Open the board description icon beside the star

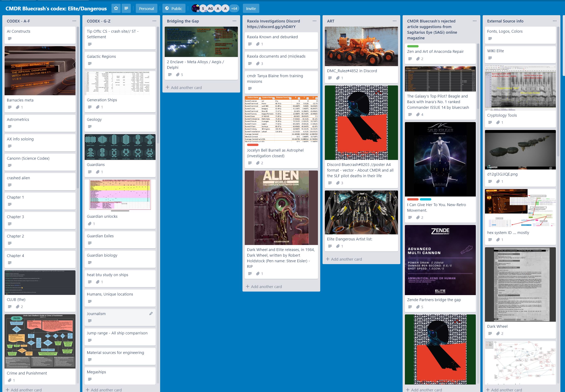click(126, 8)
